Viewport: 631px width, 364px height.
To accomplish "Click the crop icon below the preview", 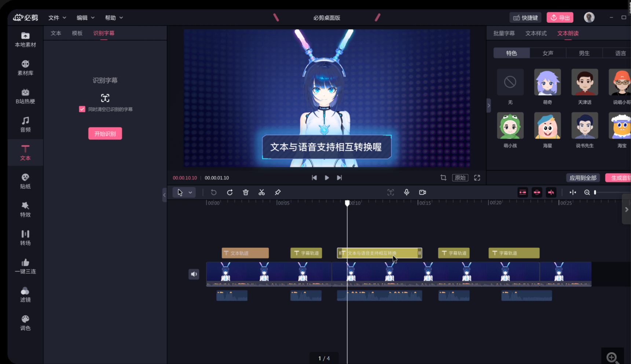I will (x=443, y=178).
